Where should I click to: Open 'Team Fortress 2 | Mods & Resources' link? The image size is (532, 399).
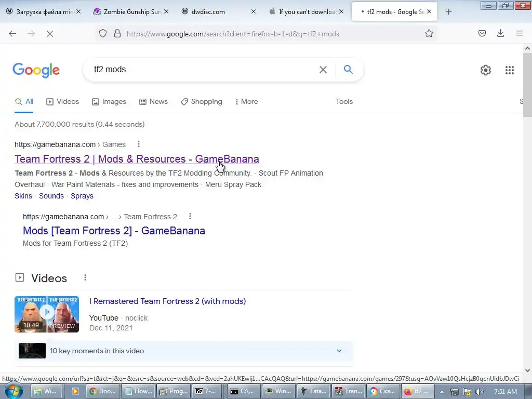click(x=137, y=159)
